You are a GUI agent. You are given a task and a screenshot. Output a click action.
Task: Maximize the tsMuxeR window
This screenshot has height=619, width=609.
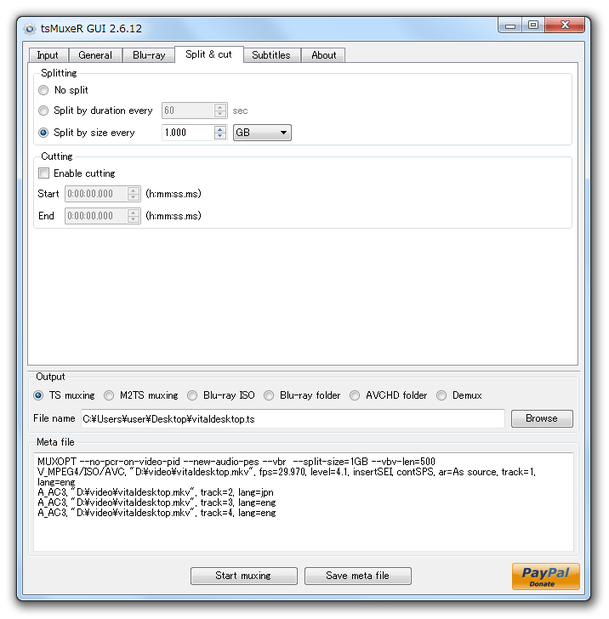pyautogui.click(x=533, y=25)
